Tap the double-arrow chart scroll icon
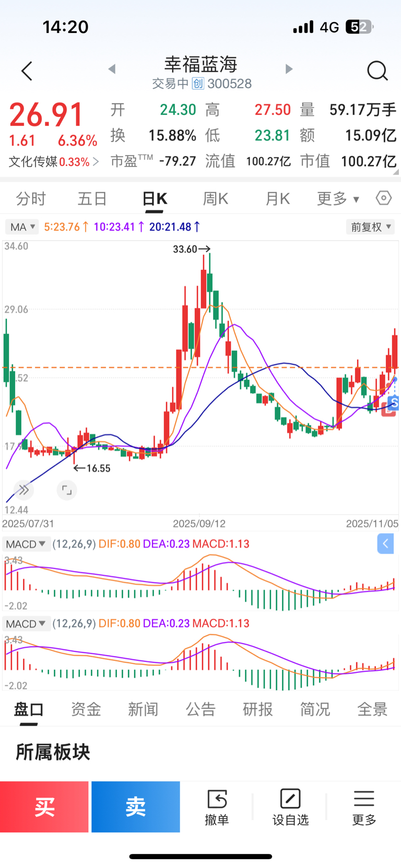This screenshot has width=401, height=868. [x=23, y=490]
